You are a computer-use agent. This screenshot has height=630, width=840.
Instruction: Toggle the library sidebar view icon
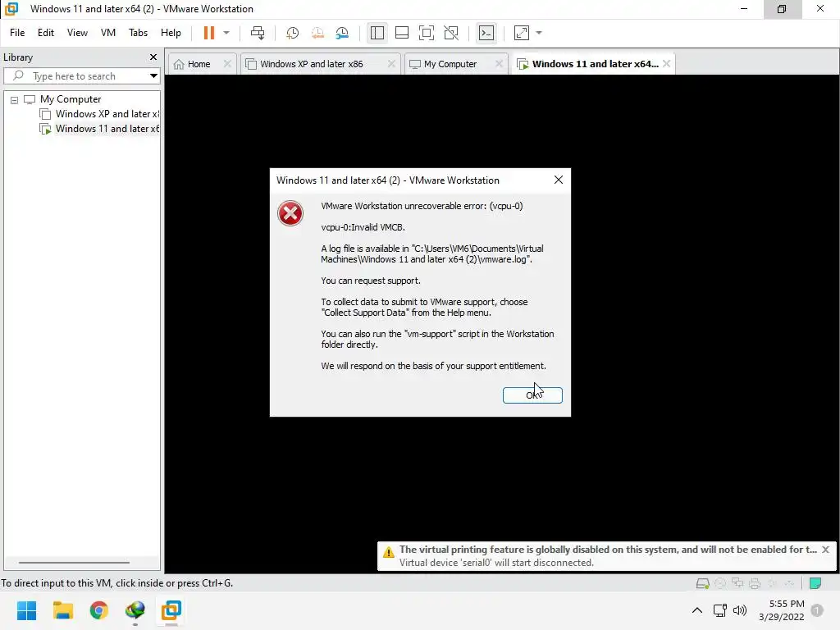(377, 33)
